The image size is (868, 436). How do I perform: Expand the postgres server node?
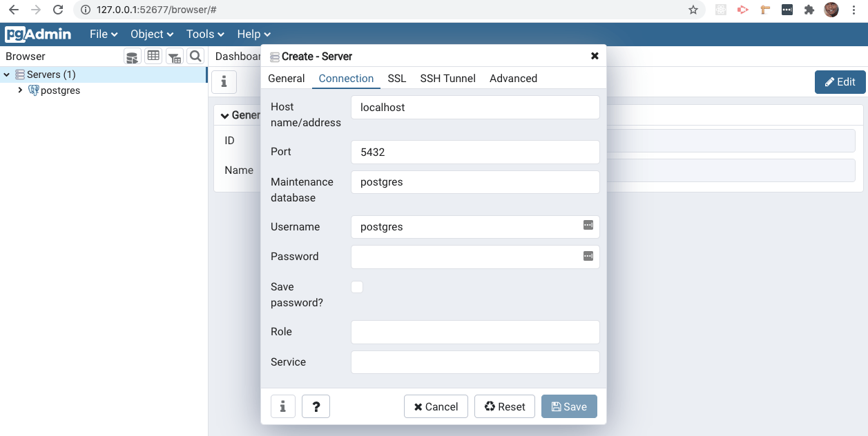coord(21,90)
